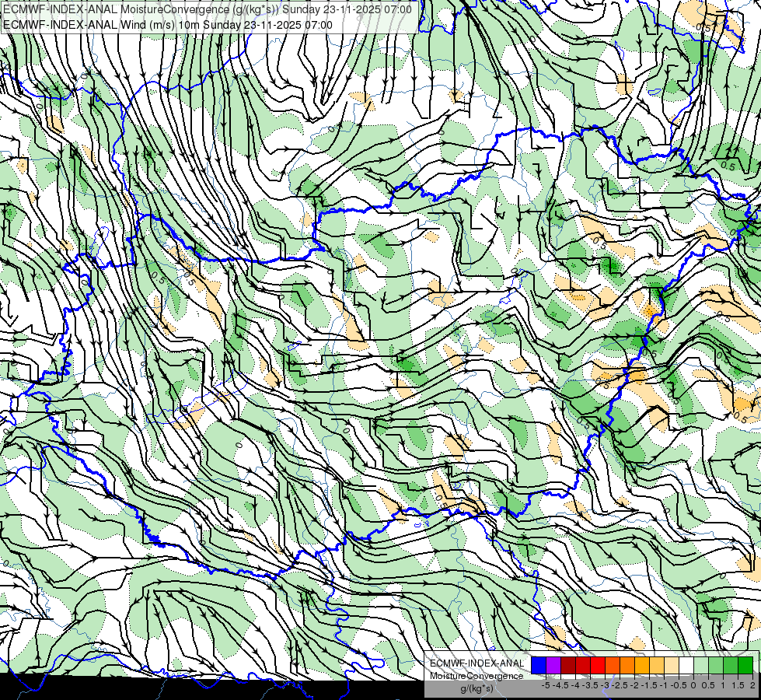761x700 pixels.
Task: Click the 1.5 tick label on the legend
Action: 738,685
